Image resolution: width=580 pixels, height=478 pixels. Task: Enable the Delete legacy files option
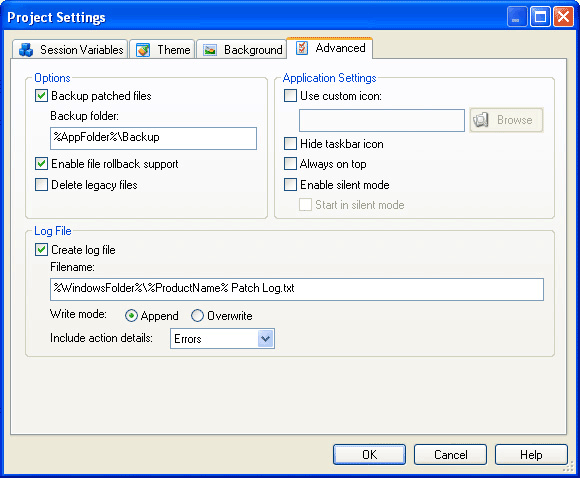click(41, 185)
